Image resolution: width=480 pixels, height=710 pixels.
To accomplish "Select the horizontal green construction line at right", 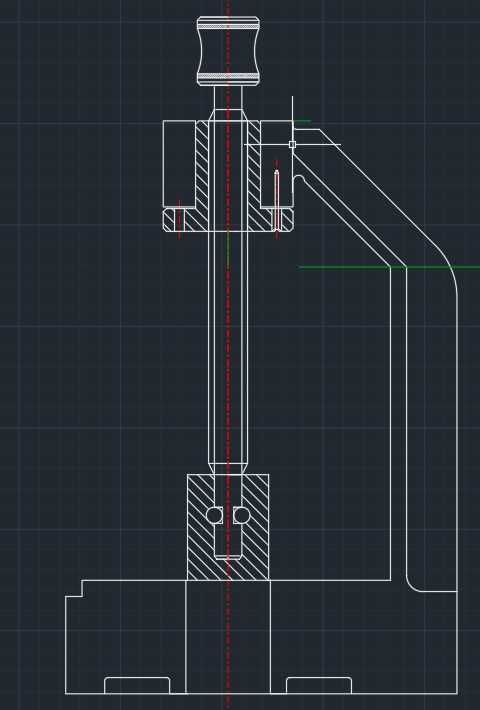I will 389,268.
